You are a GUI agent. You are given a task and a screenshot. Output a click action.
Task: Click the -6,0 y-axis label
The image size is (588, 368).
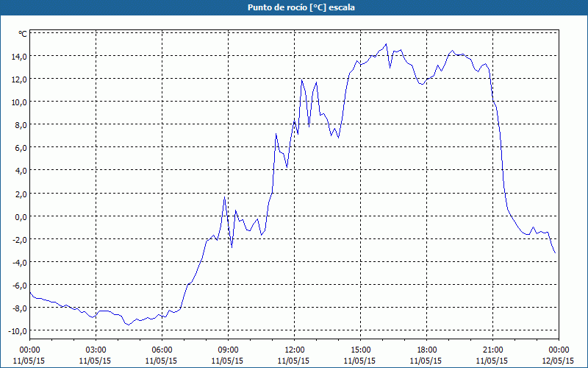pos(21,286)
